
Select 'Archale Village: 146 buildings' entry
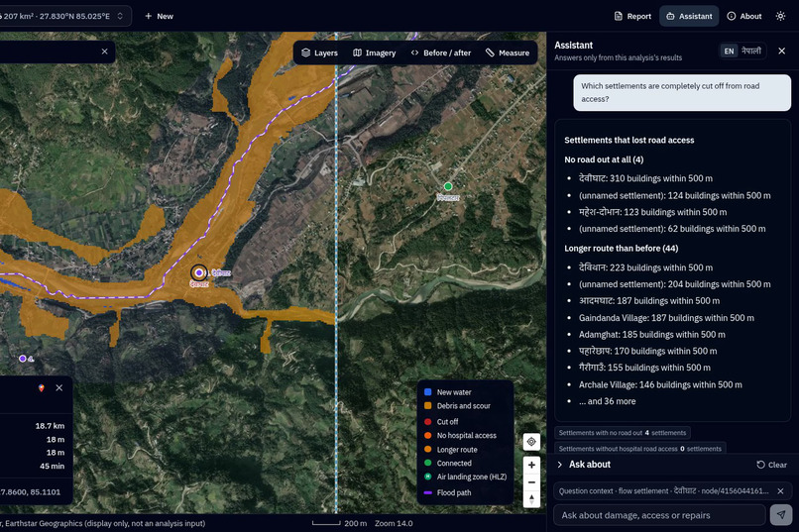(660, 384)
